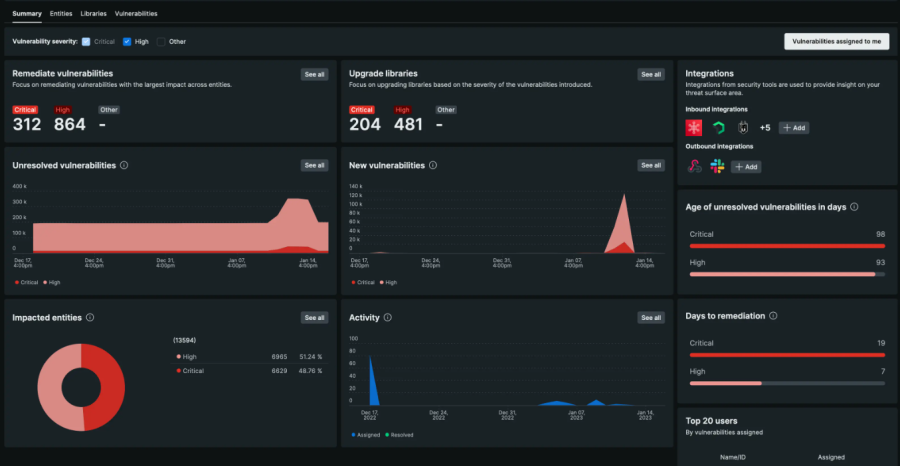Image resolution: width=900 pixels, height=466 pixels.
Task: Click the red snowflake inbound integration icon
Action: pos(694,128)
